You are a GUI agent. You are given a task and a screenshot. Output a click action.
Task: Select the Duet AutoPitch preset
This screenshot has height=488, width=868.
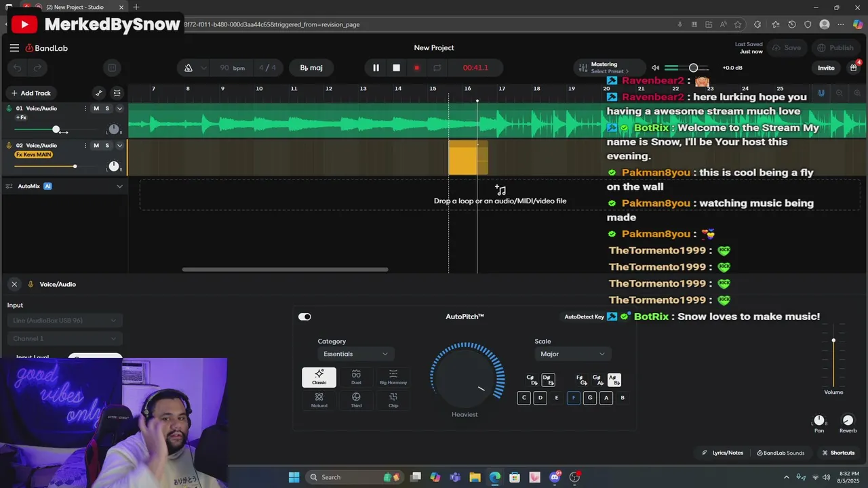pyautogui.click(x=356, y=377)
